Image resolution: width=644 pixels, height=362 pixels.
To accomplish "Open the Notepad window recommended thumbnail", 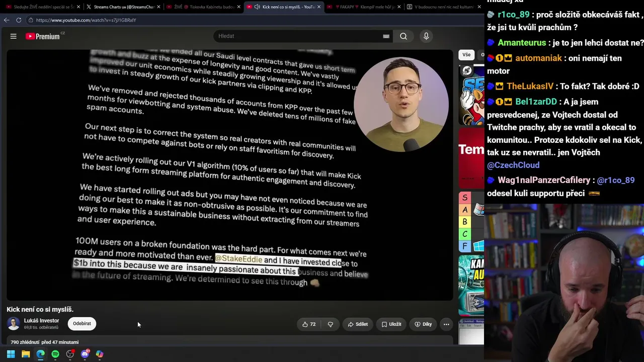I will pyautogui.click(x=471, y=331).
